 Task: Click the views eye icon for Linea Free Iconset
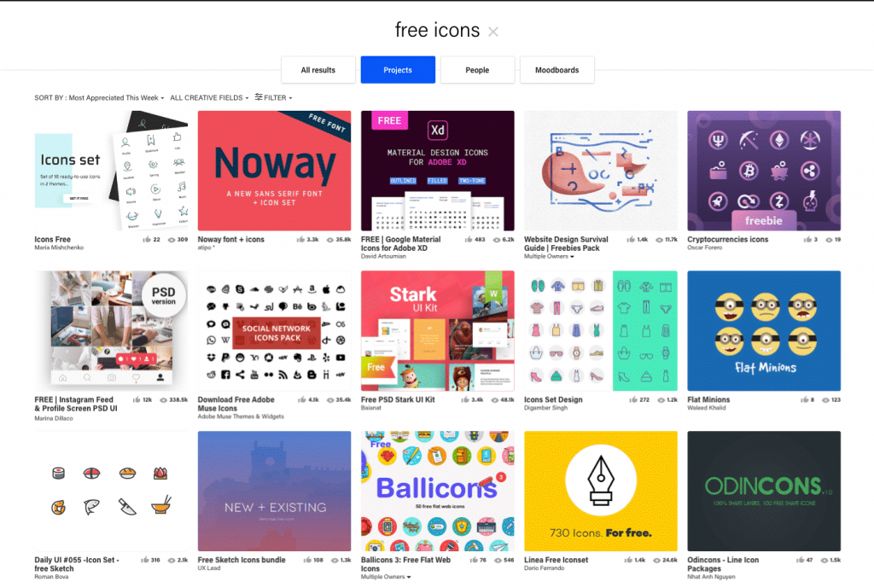(x=658, y=560)
